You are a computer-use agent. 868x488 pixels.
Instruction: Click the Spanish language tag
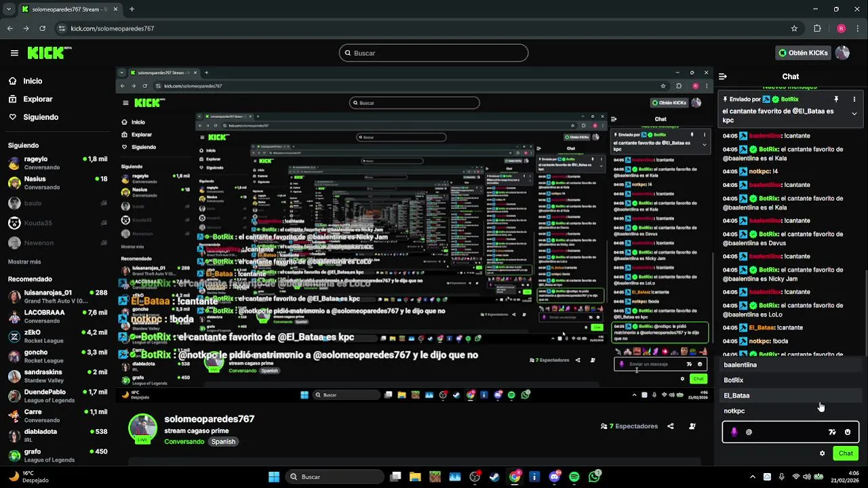pyautogui.click(x=223, y=442)
